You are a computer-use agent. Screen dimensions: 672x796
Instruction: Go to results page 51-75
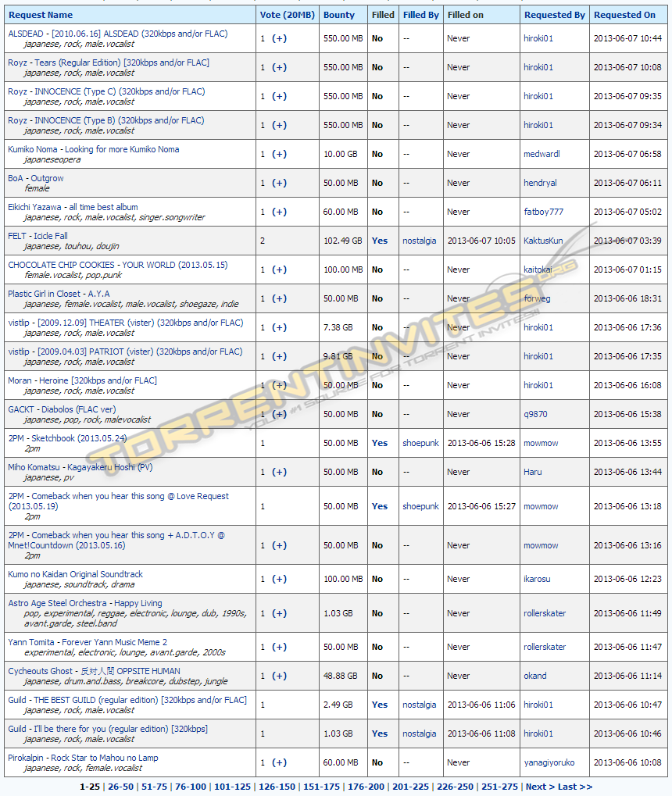155,787
